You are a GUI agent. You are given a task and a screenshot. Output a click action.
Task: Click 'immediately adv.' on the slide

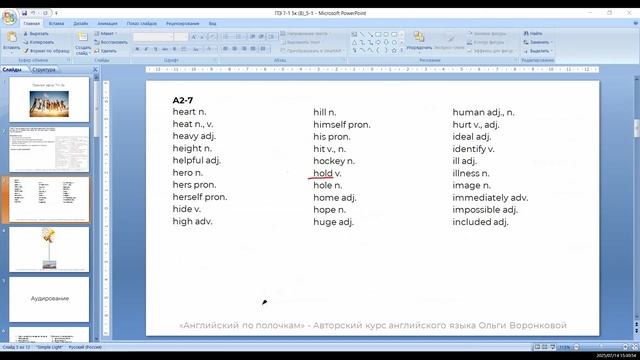point(490,198)
